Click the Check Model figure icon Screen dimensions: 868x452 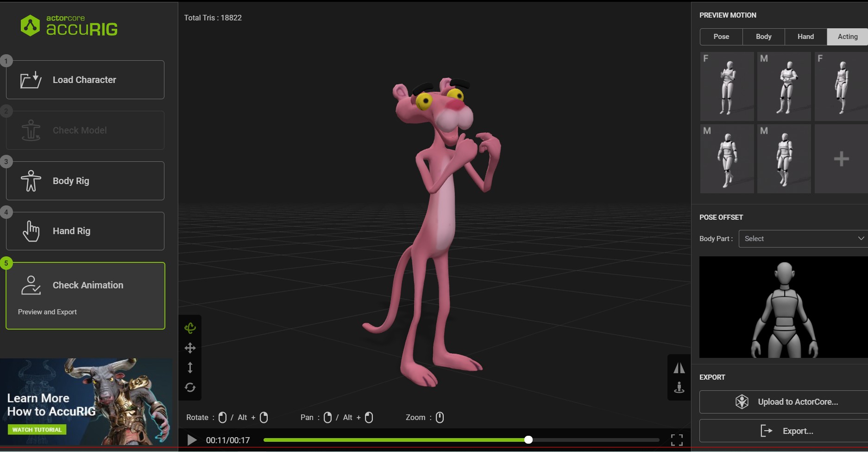click(31, 130)
